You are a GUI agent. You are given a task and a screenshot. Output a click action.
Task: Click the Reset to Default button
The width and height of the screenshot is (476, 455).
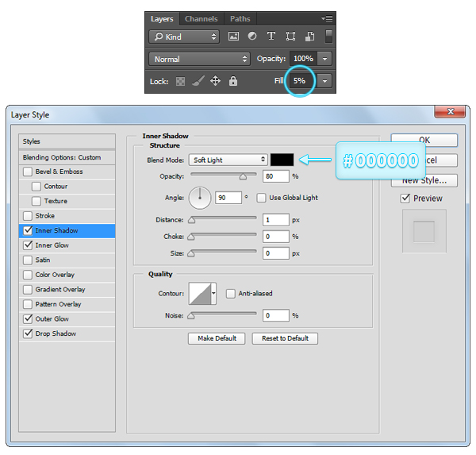click(285, 338)
